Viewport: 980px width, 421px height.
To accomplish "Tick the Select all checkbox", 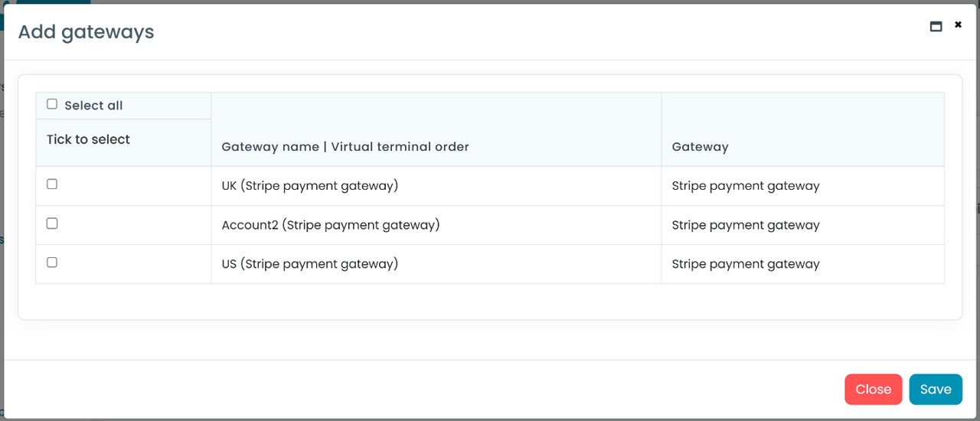I will click(x=52, y=104).
